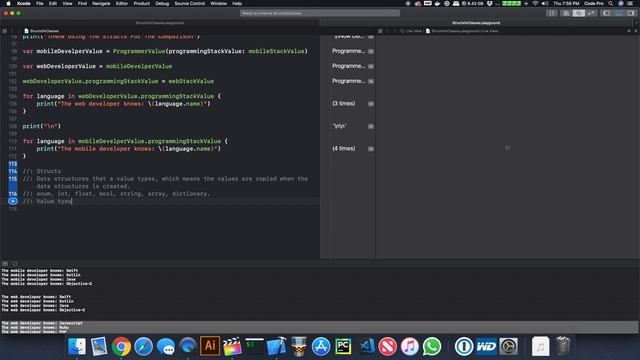
Task: Open the Live View jump bar menu
Action: tap(410, 31)
